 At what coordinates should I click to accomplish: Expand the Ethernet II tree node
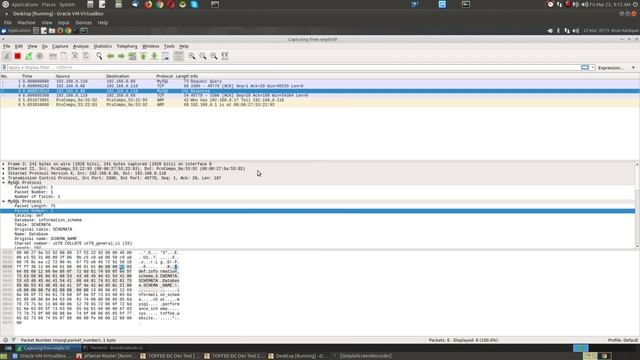[4, 169]
